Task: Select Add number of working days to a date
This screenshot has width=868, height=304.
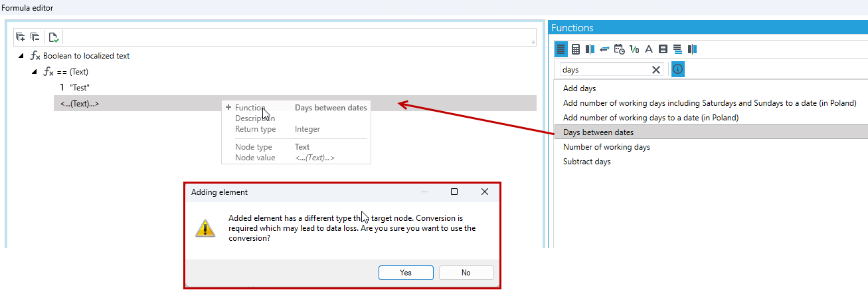Action: [651, 117]
